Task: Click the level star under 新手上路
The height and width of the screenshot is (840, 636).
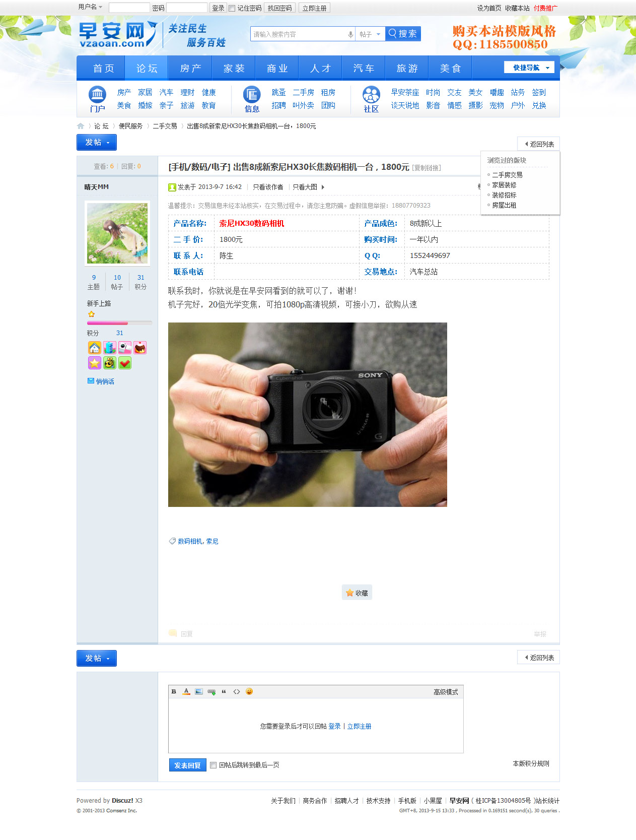Action: (x=91, y=314)
